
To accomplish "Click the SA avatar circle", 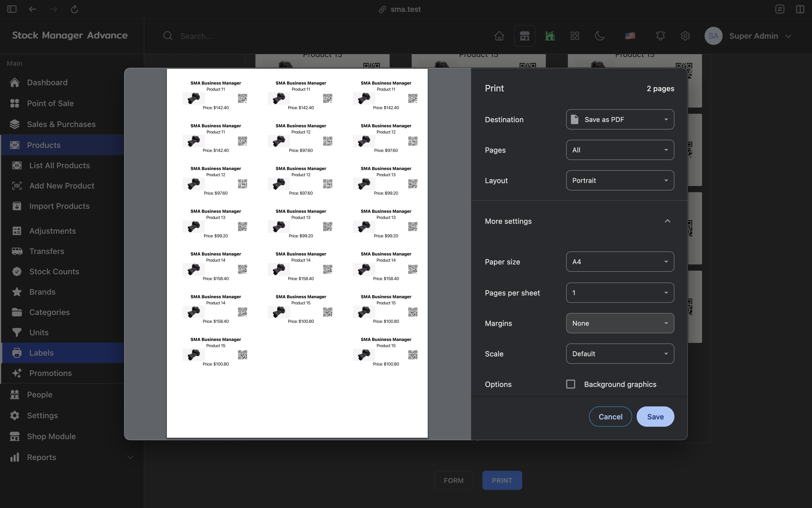I will click(713, 36).
